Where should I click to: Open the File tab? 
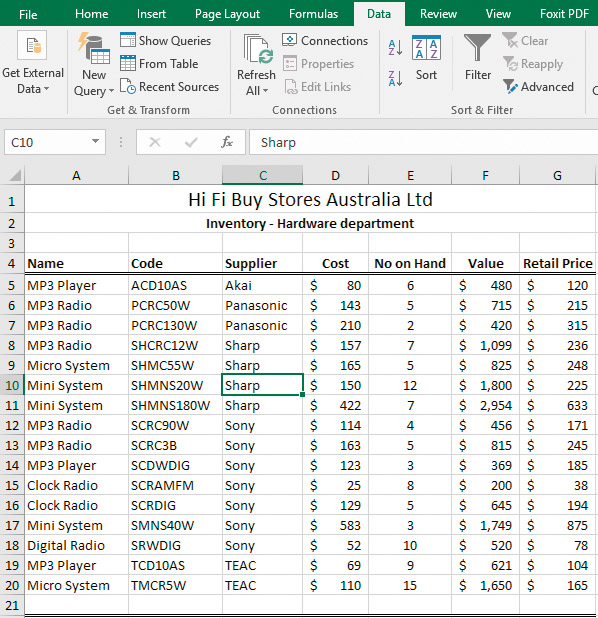pos(28,15)
